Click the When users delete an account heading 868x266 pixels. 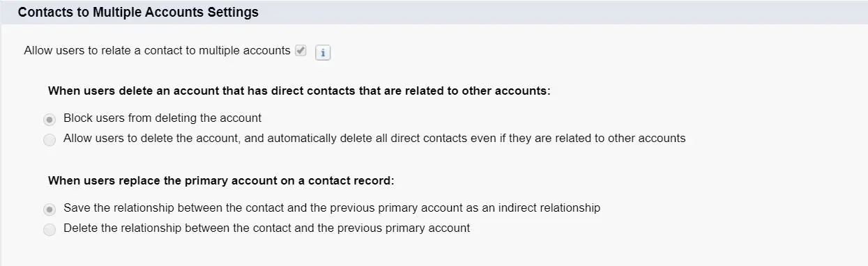click(x=299, y=91)
